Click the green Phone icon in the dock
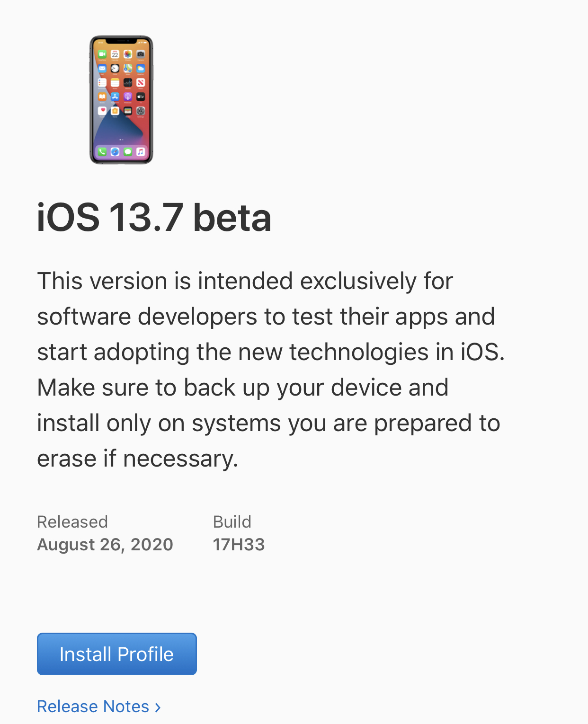 102,152
